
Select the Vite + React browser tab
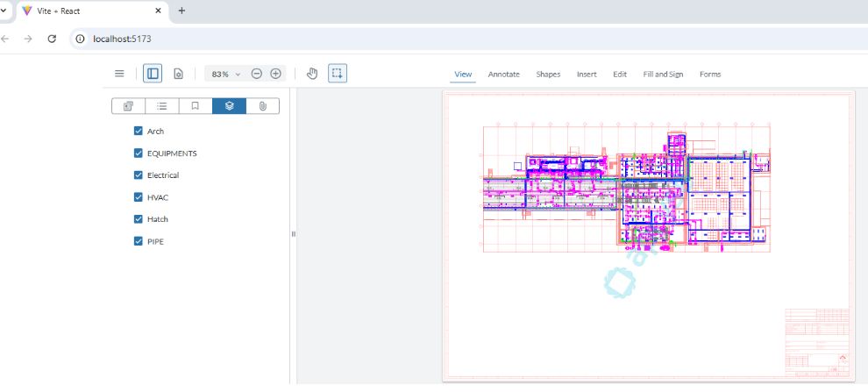pos(92,11)
